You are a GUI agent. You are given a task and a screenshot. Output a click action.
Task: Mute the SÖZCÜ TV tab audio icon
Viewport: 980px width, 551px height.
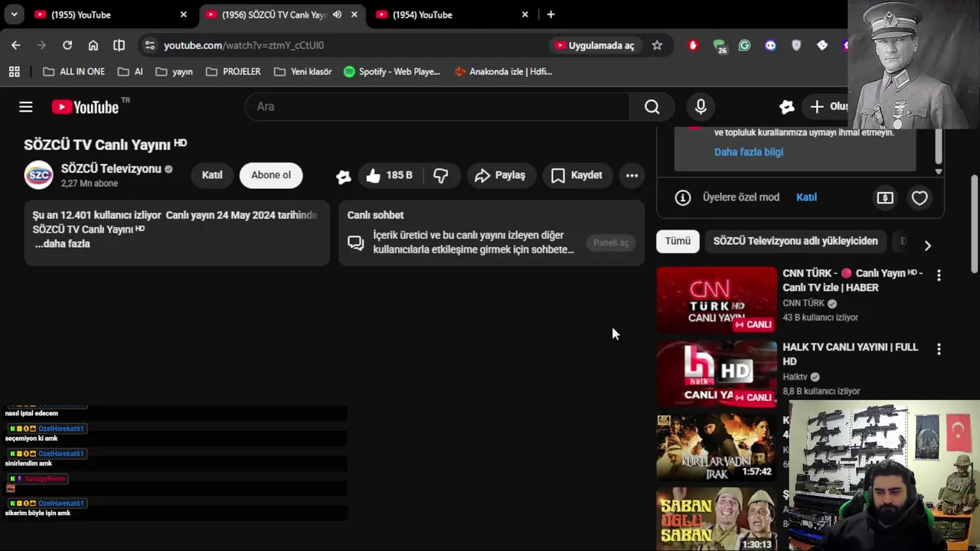coord(337,15)
